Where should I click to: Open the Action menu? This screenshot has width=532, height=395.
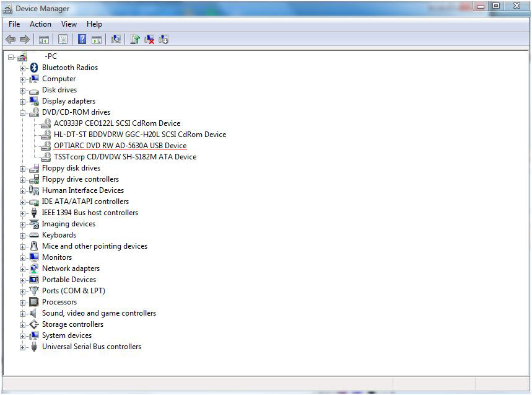(x=40, y=24)
